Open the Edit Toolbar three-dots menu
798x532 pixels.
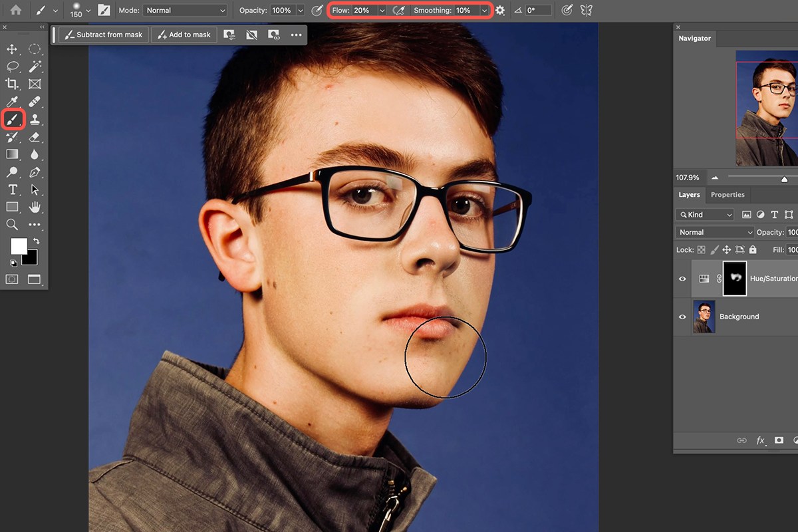pos(35,225)
